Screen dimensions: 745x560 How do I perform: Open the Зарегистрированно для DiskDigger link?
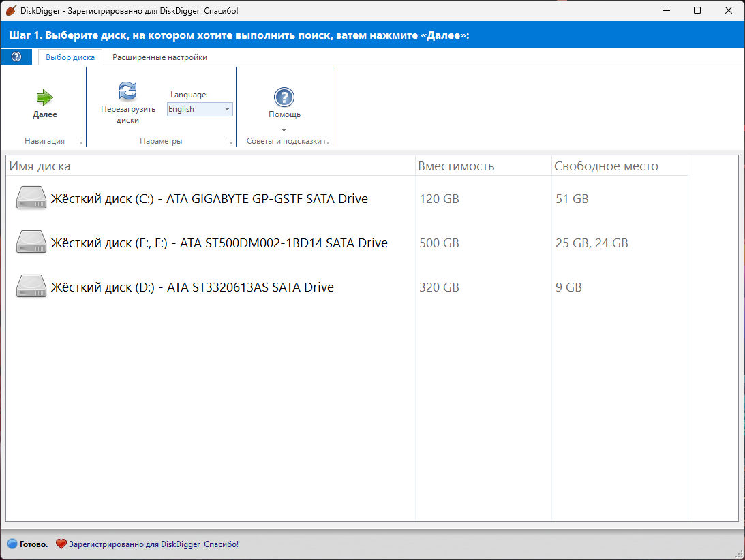pos(153,544)
